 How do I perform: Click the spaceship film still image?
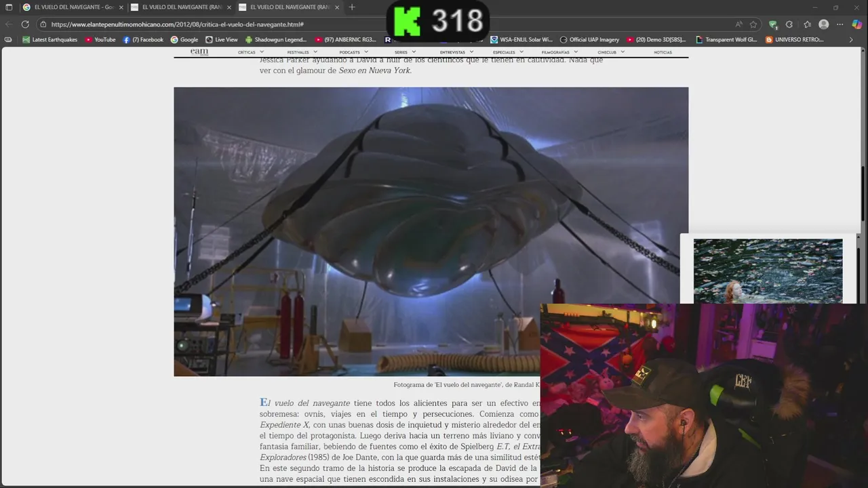click(x=431, y=231)
